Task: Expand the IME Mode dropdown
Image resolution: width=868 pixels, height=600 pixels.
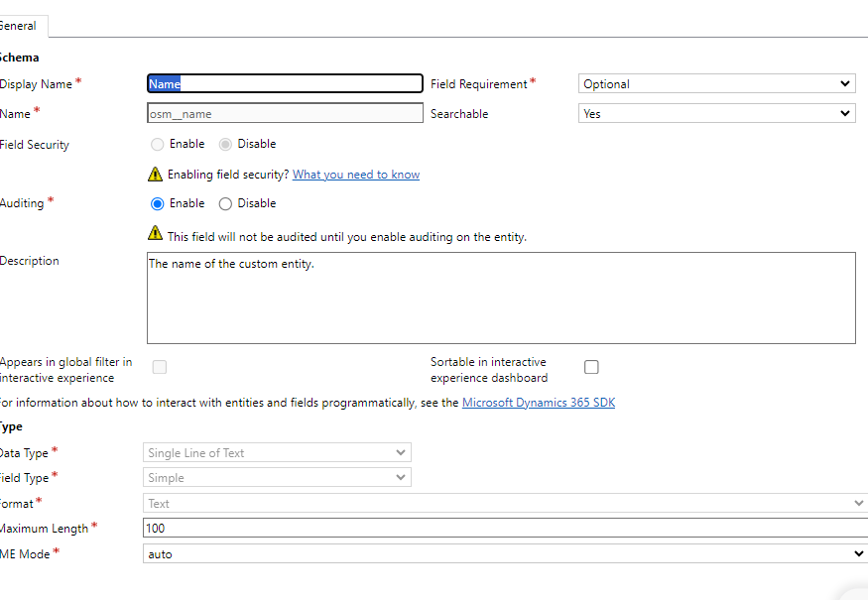Action: coord(504,554)
